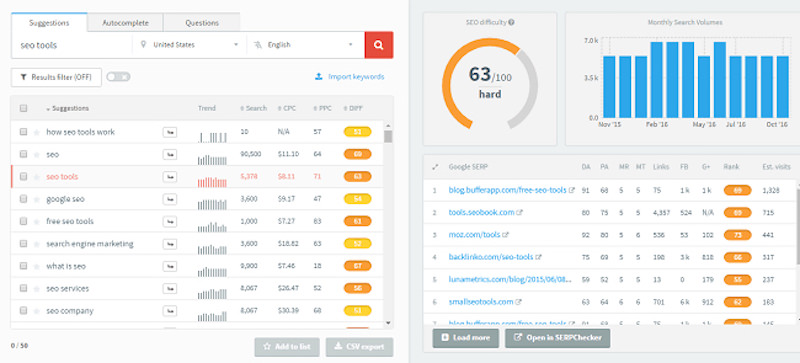This screenshot has width=800, height=363.
Task: Click the rank 73 badge for moz.com/tools
Action: point(737,235)
